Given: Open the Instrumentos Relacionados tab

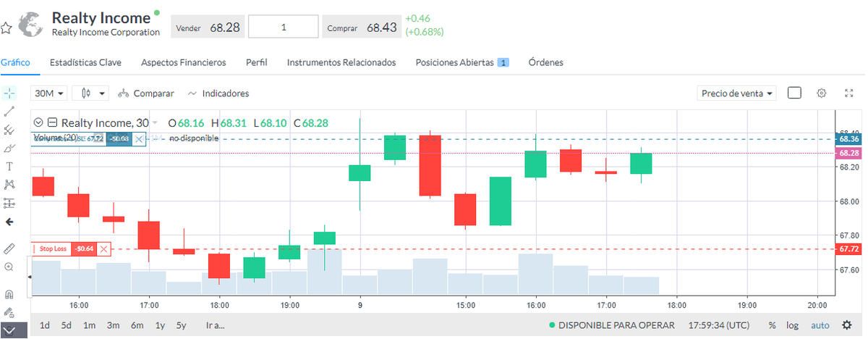Looking at the screenshot, I should (341, 62).
